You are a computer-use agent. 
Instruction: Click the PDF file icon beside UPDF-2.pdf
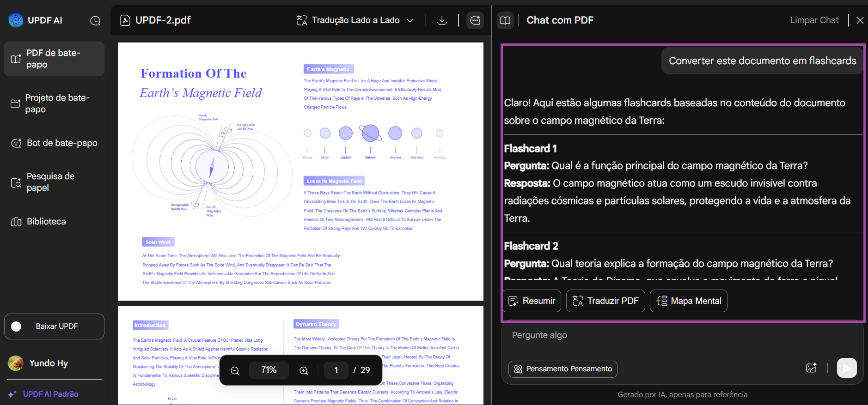coord(125,20)
